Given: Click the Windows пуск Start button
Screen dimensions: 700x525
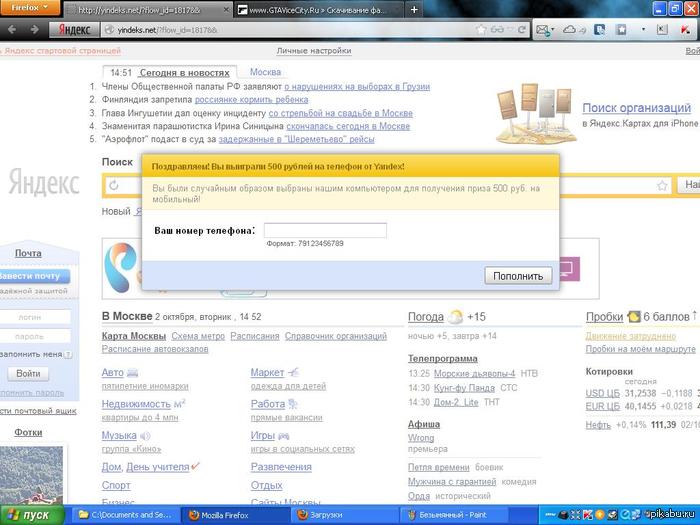Looking at the screenshot, I should [x=32, y=515].
